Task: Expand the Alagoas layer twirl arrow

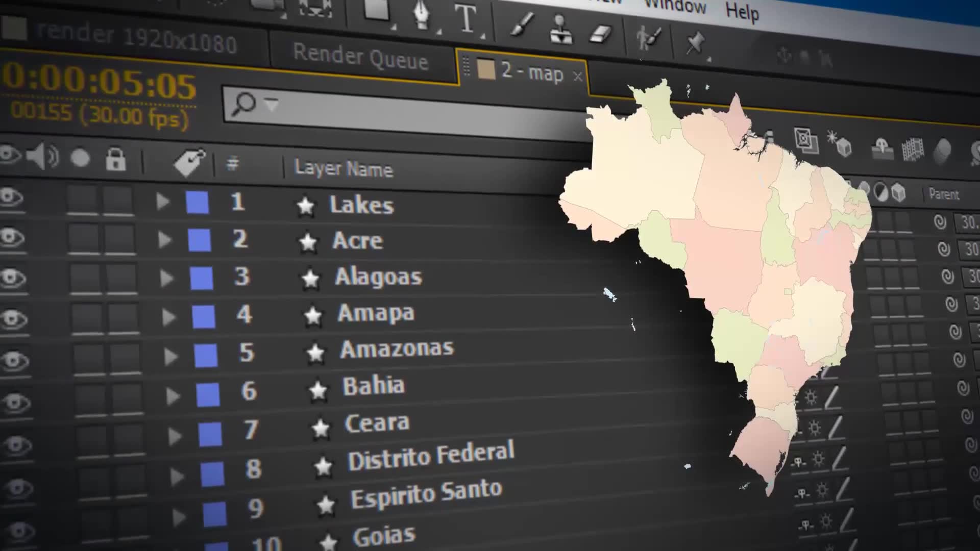Action: click(x=166, y=279)
